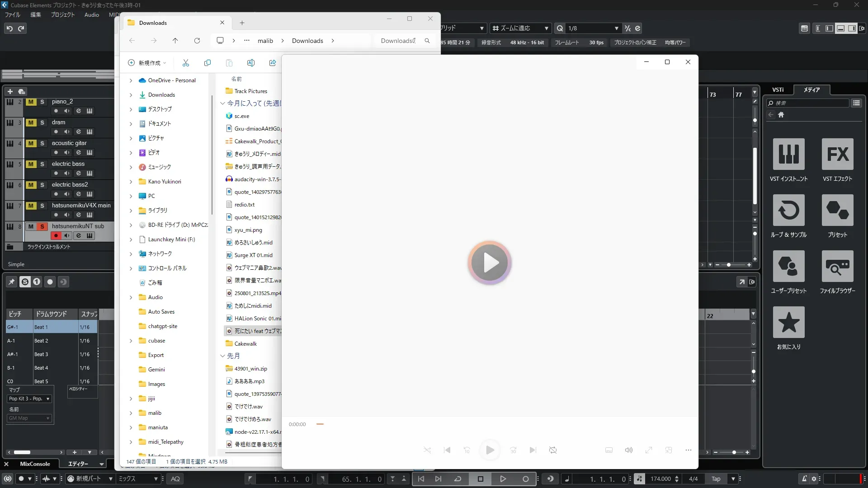Mute the piano_2 track
Image resolution: width=868 pixels, height=488 pixels.
coord(31,102)
